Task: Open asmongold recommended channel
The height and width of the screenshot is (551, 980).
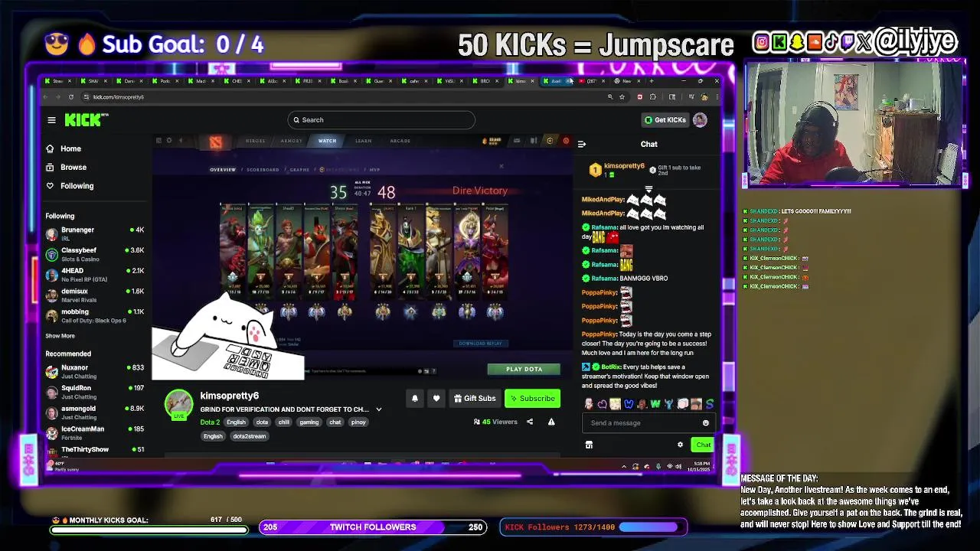Action: coord(95,412)
